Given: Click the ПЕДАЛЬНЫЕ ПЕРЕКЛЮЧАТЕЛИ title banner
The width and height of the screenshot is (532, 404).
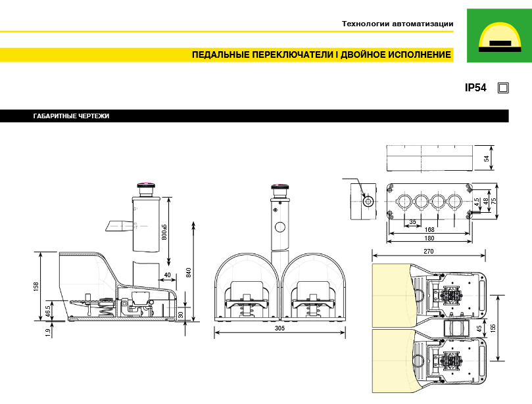Looking at the screenshot, I should coord(322,55).
